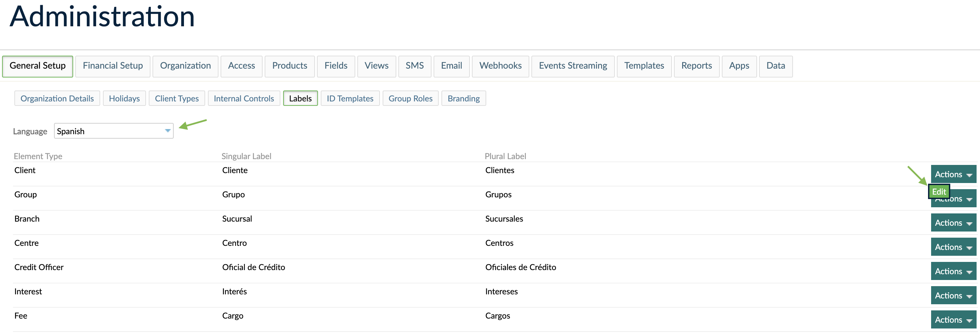Switch to the Financial Setup tab
980x336 pixels.
click(112, 66)
